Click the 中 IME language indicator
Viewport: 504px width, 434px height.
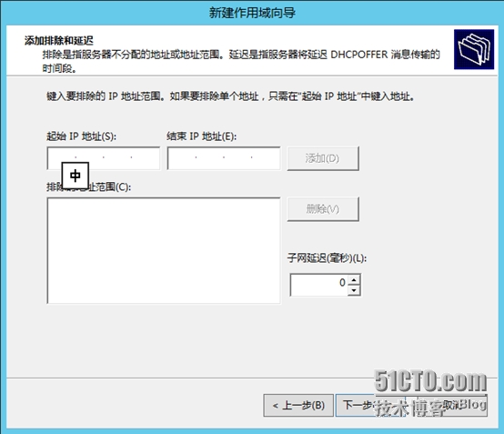click(76, 176)
